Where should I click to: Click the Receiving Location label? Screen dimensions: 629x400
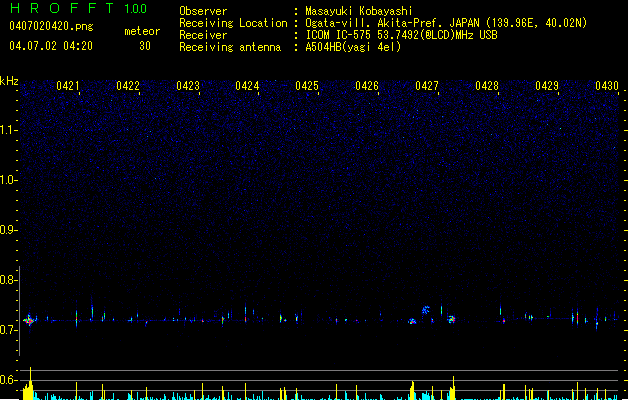click(x=233, y=23)
